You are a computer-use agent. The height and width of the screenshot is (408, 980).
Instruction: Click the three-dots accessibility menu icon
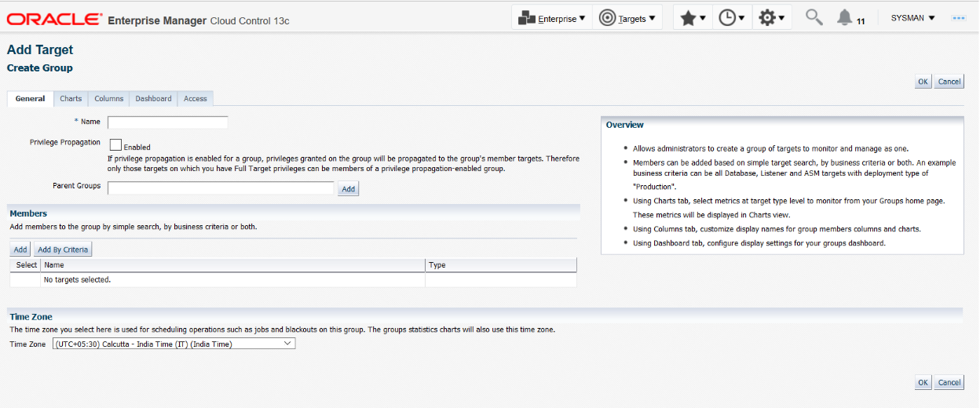tap(959, 17)
